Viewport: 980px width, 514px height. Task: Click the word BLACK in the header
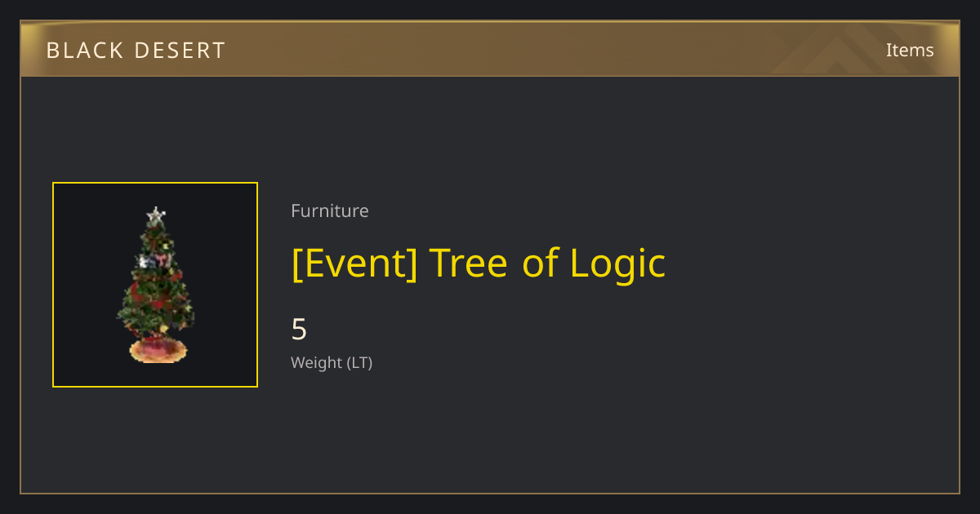coord(85,51)
